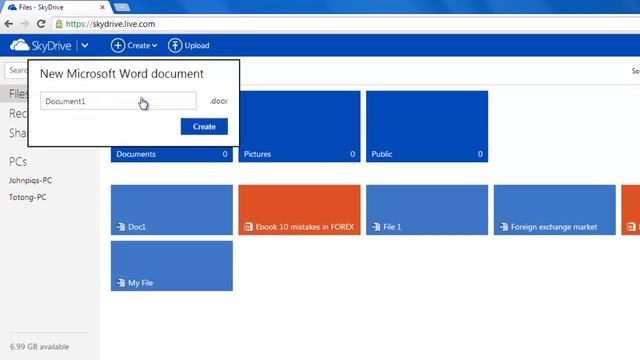Click the green padlock security icon
Viewport: 640px width, 360px height.
point(59,24)
